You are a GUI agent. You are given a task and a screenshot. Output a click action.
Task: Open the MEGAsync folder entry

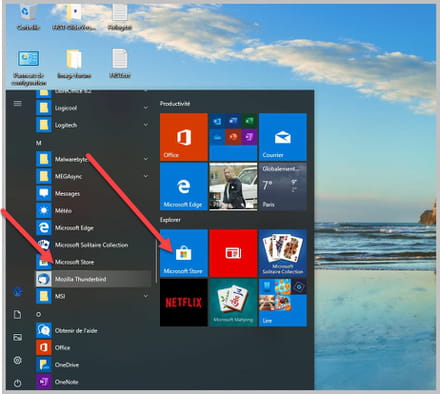(93, 176)
